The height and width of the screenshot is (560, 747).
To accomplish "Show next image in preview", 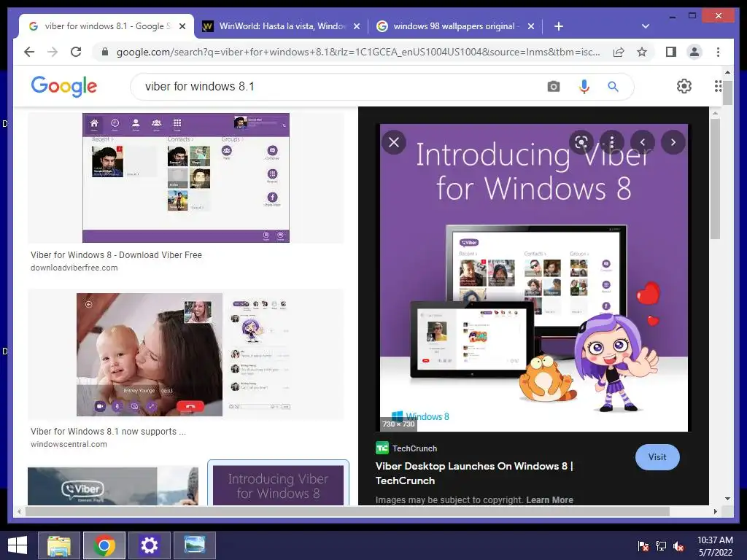I will 673,142.
